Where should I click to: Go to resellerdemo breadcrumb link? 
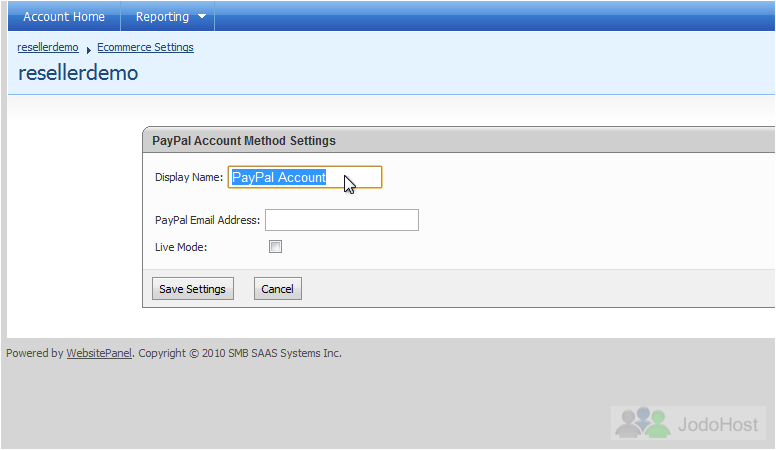point(48,47)
